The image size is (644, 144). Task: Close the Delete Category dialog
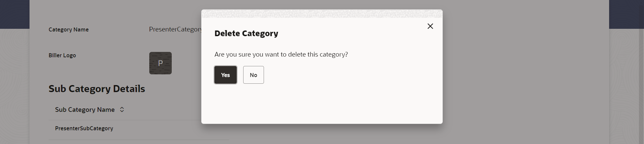[430, 26]
